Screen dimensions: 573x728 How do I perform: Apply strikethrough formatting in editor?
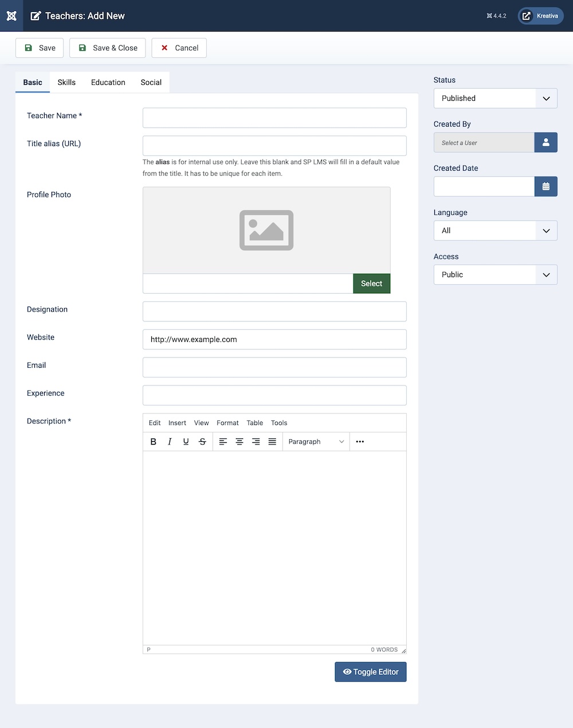tap(202, 442)
